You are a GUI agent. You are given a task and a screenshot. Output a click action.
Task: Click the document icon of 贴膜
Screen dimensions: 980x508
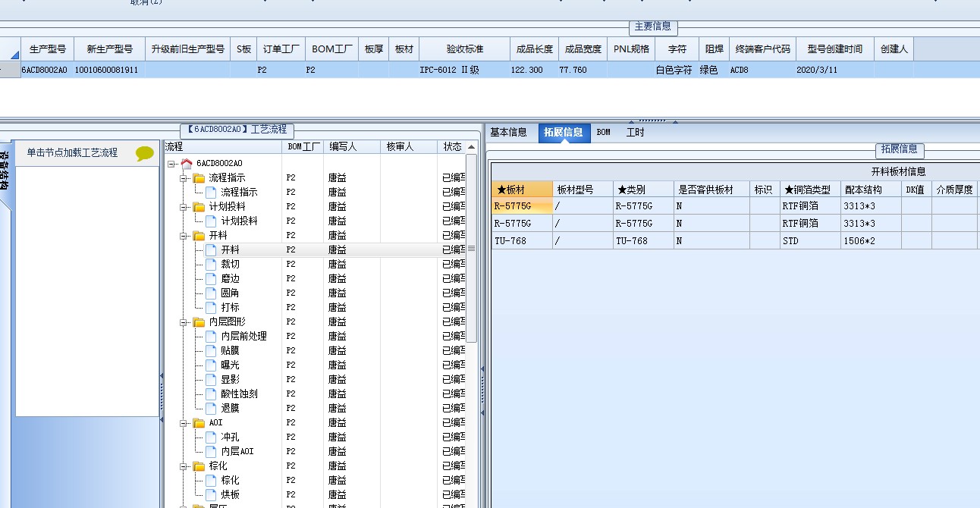[x=211, y=350]
